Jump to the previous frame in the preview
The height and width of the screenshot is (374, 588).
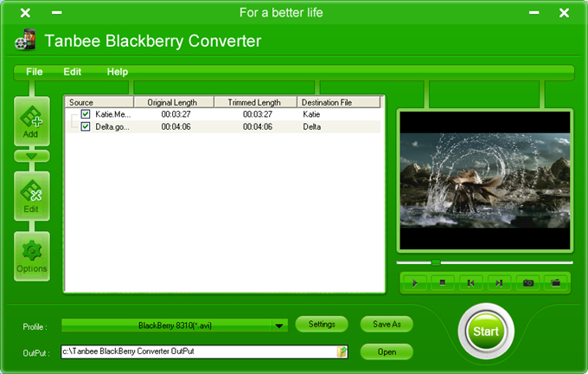[470, 283]
